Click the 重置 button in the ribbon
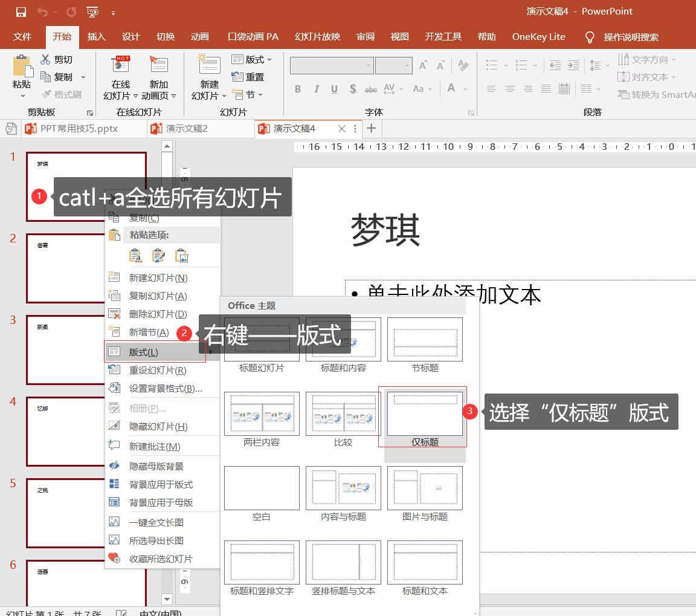This screenshot has height=616, width=696. tap(248, 77)
